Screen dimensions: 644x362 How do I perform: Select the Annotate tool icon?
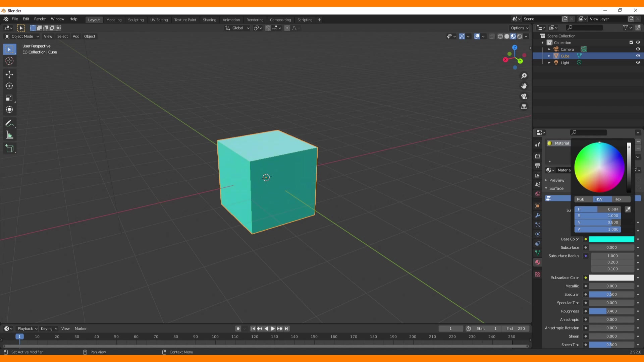click(10, 123)
